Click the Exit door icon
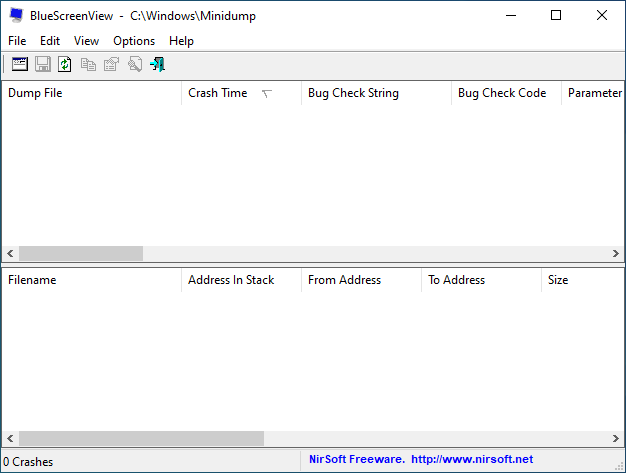The width and height of the screenshot is (626, 473). 157,64
